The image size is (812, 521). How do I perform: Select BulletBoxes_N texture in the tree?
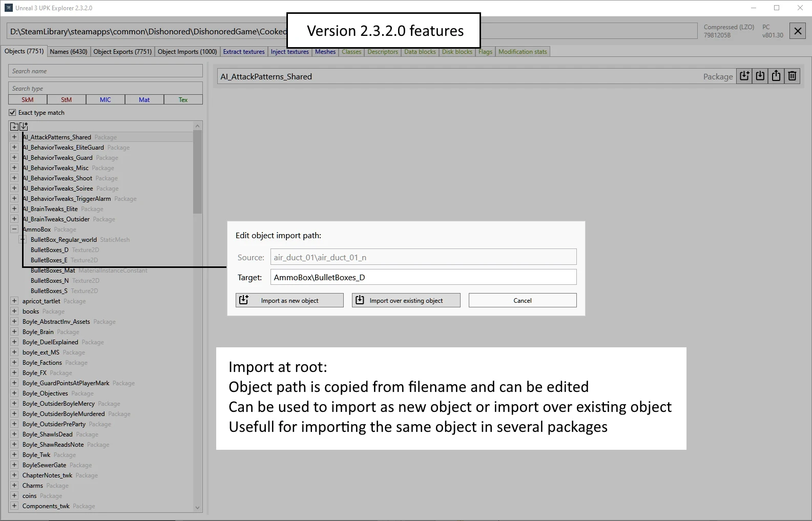coord(49,281)
